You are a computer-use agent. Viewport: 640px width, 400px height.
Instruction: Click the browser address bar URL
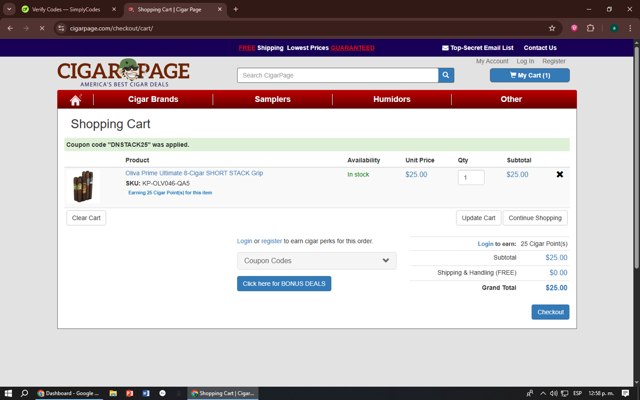[x=111, y=28]
